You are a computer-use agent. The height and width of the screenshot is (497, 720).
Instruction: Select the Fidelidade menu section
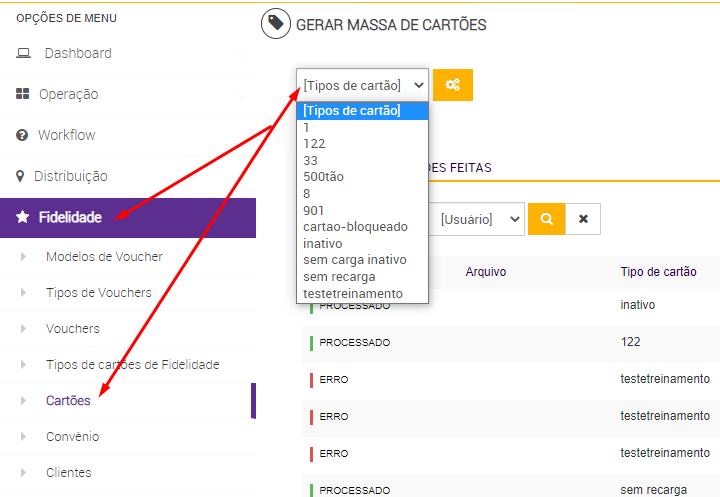point(128,218)
